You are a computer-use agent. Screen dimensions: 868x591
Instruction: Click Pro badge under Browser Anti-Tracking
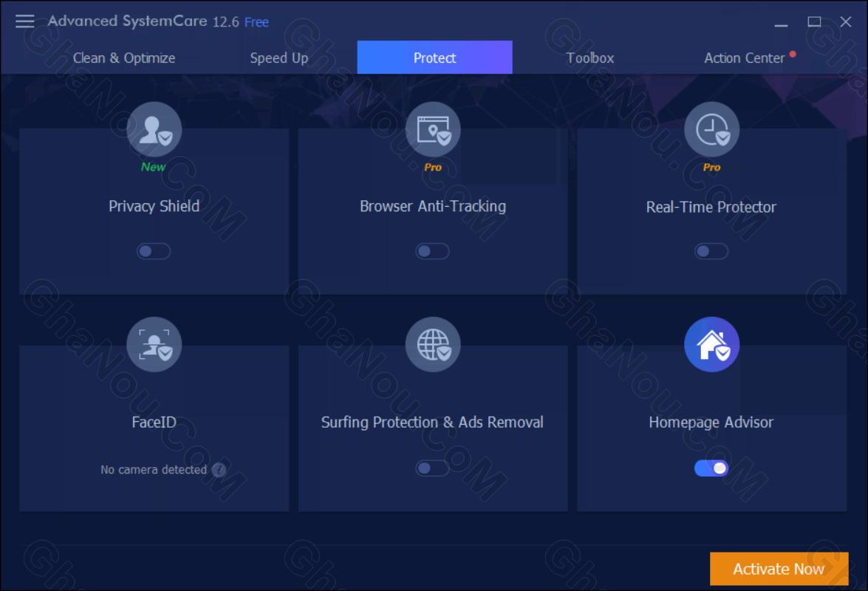coord(433,167)
